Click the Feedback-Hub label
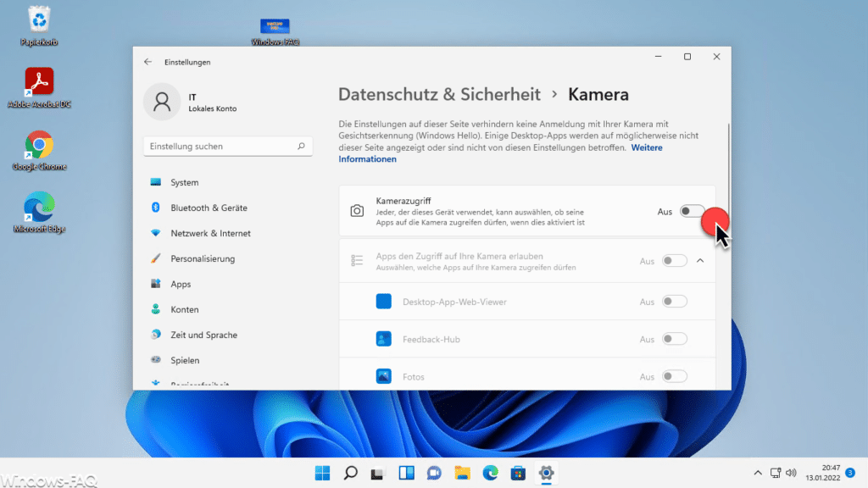This screenshot has height=488, width=868. 431,339
